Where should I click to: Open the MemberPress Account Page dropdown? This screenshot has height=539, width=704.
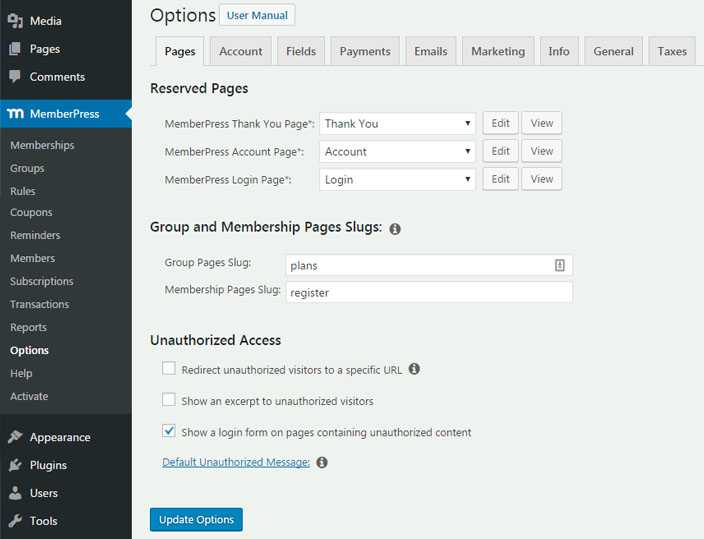[397, 152]
